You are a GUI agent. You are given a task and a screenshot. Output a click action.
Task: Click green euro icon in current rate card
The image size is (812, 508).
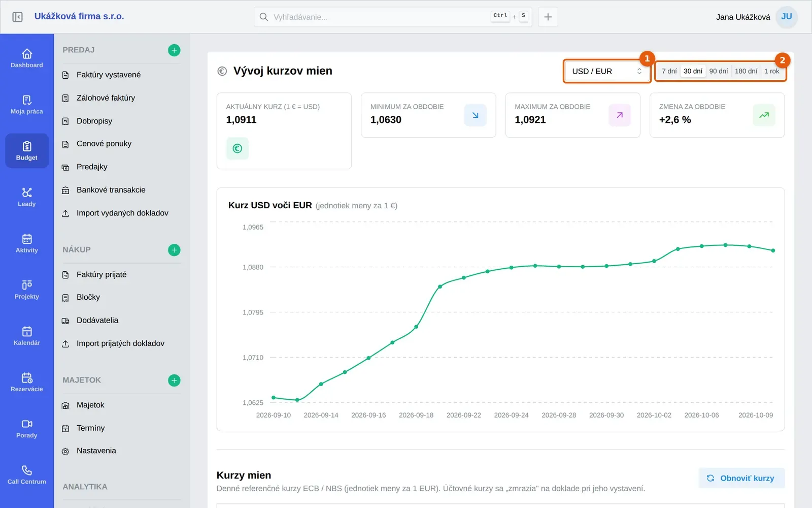pyautogui.click(x=238, y=148)
